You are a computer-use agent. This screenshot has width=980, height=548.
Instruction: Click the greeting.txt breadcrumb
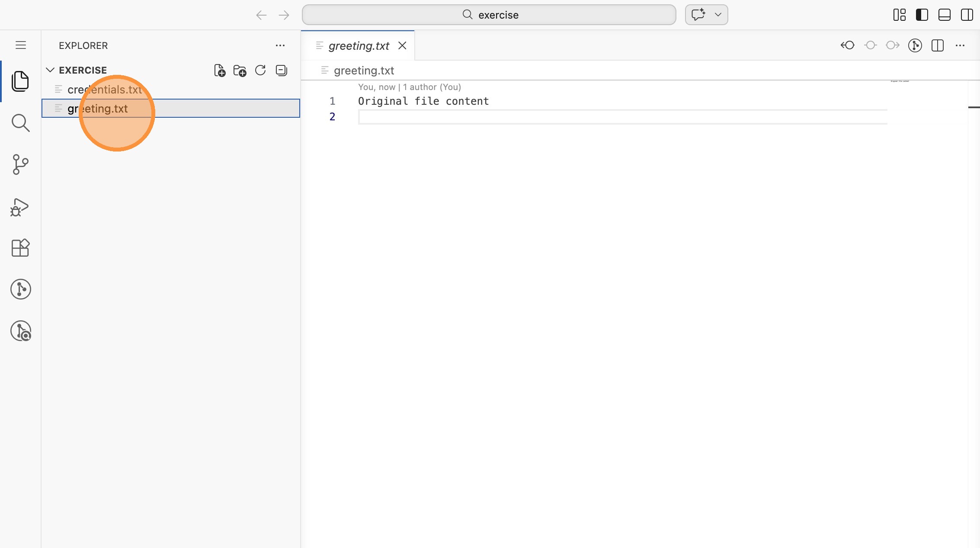coord(364,71)
